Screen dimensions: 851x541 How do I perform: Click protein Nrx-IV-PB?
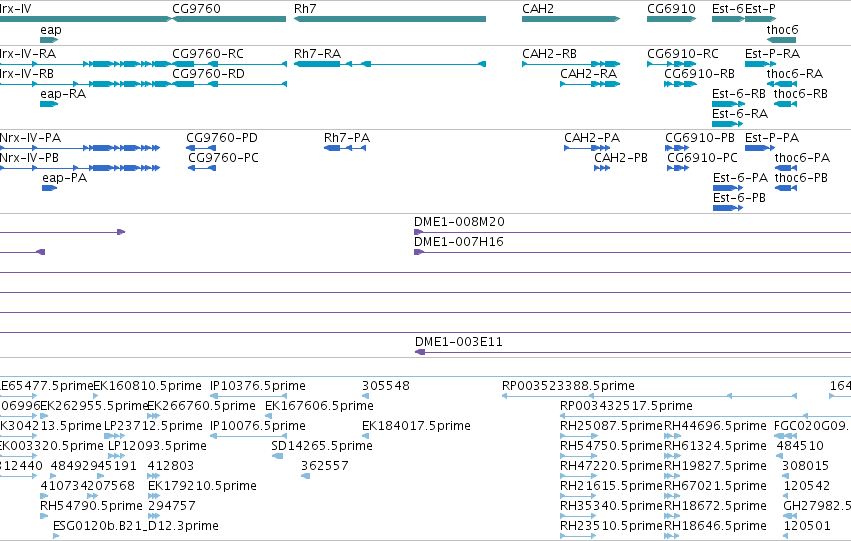pos(80,168)
